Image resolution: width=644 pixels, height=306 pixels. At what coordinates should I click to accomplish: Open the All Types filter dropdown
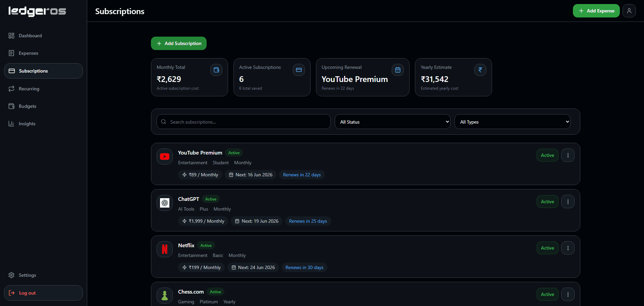pos(513,122)
